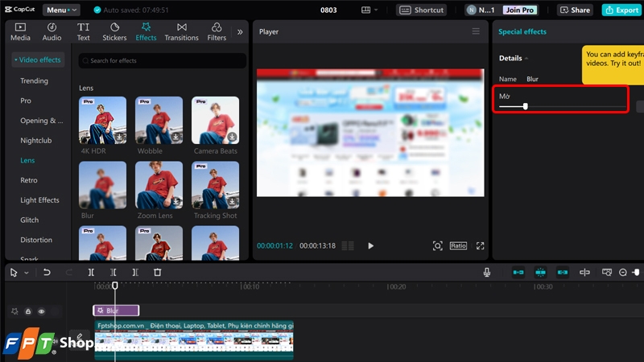Toggle preview axis icon

point(584,273)
